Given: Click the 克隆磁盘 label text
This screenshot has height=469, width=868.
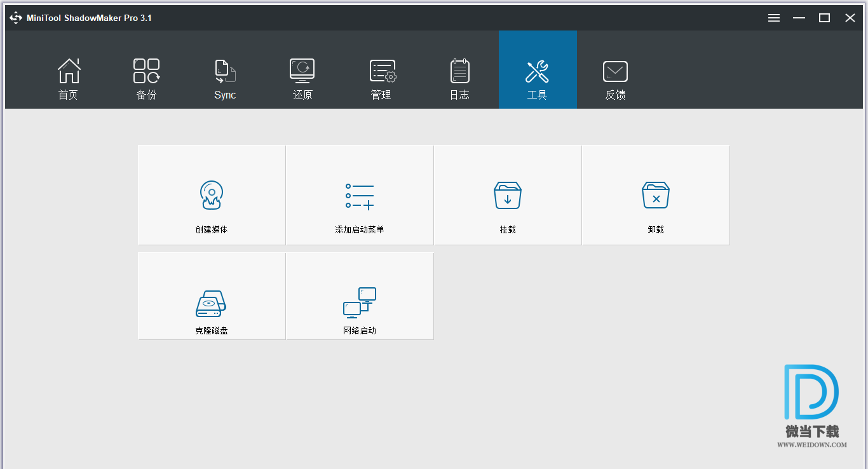Looking at the screenshot, I should click(x=212, y=330).
